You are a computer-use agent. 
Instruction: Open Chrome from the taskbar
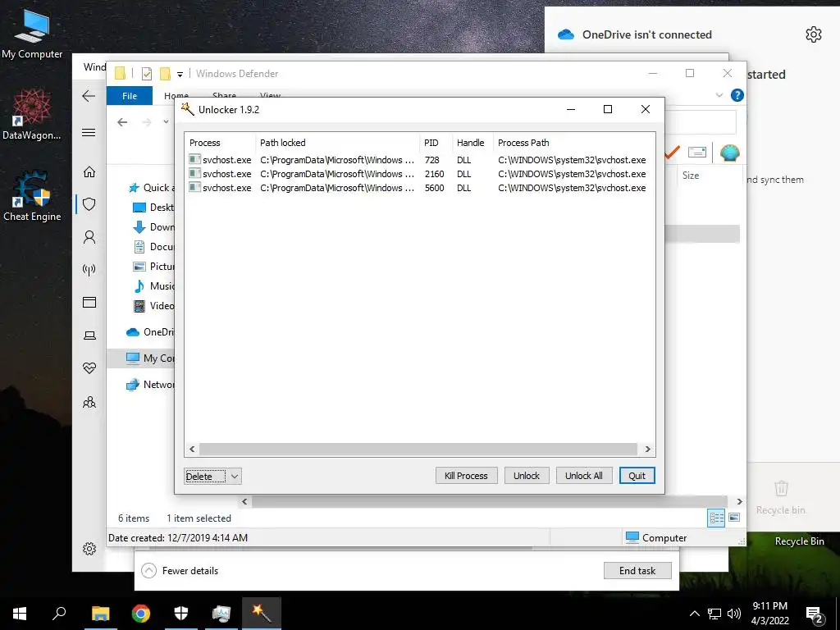[x=141, y=614]
